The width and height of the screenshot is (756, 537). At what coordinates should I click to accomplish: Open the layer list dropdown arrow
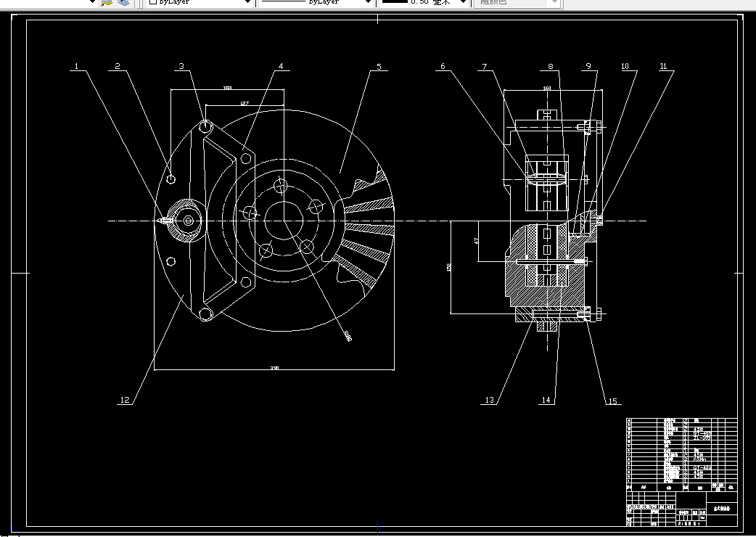(92, 2)
